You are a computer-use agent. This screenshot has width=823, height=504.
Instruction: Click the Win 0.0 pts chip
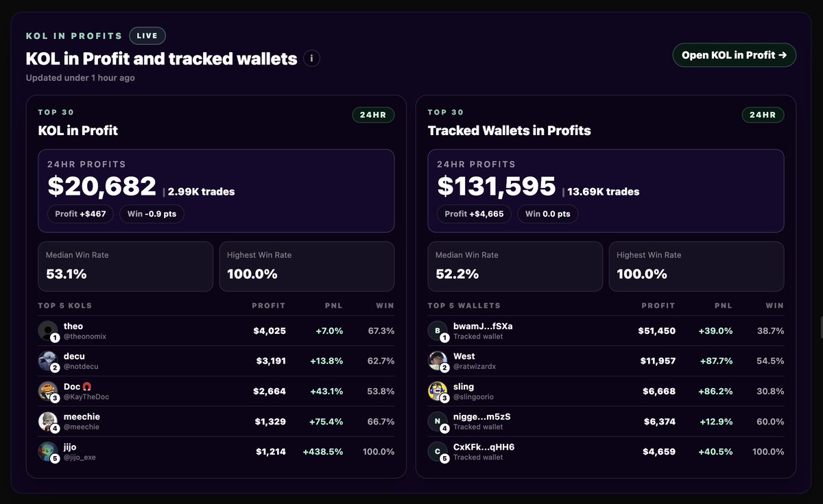[547, 214]
